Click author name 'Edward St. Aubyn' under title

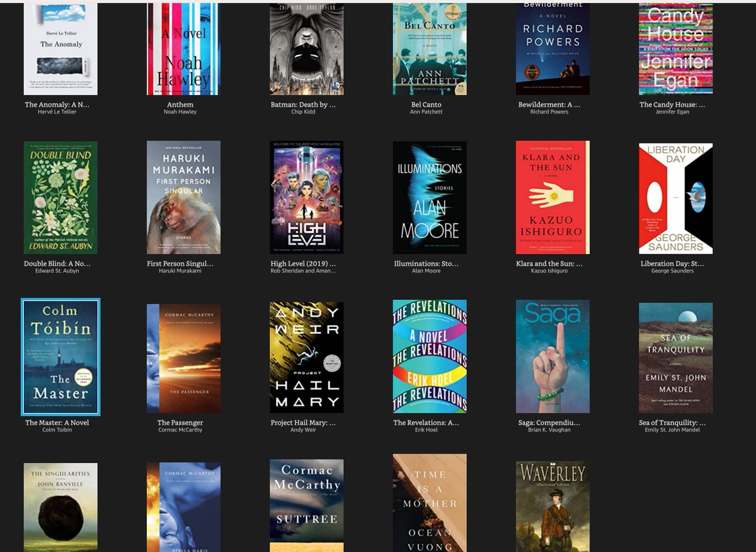(x=57, y=271)
